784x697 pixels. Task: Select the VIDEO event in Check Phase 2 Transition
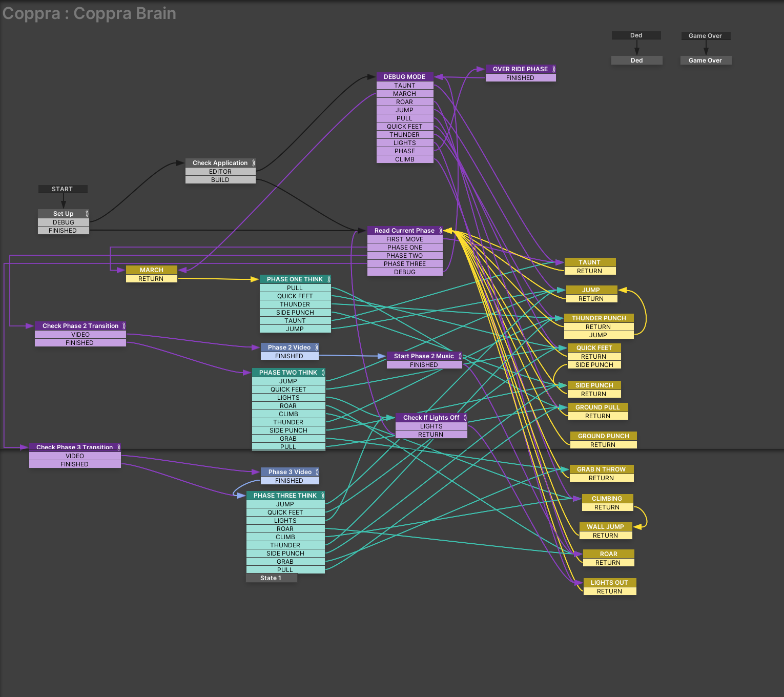coord(80,335)
